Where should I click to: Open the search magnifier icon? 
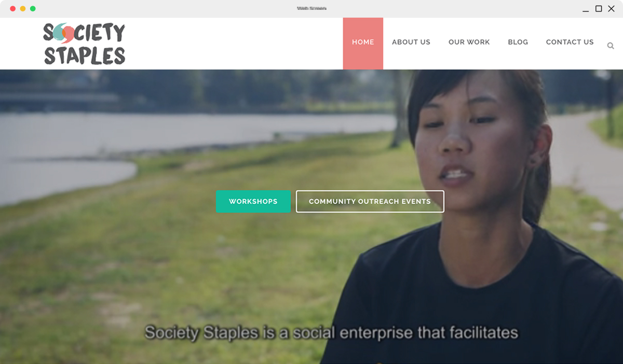coord(611,46)
